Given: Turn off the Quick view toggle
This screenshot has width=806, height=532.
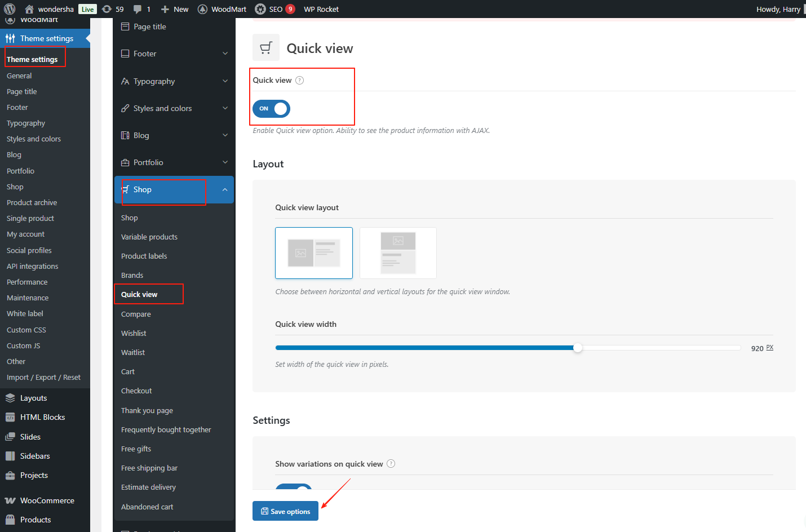Looking at the screenshot, I should click(271, 109).
